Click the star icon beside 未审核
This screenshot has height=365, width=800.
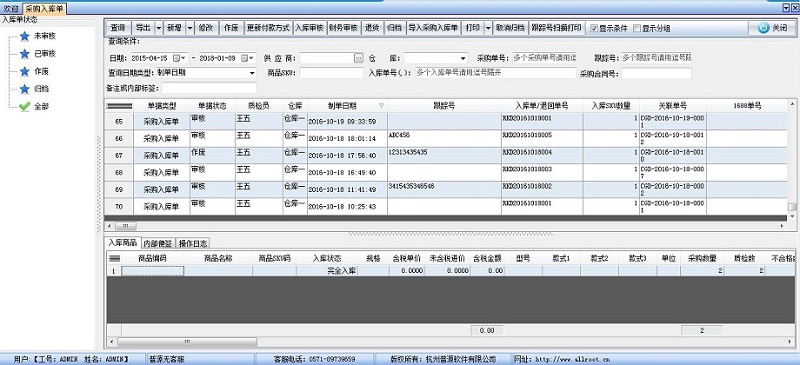[x=24, y=36]
